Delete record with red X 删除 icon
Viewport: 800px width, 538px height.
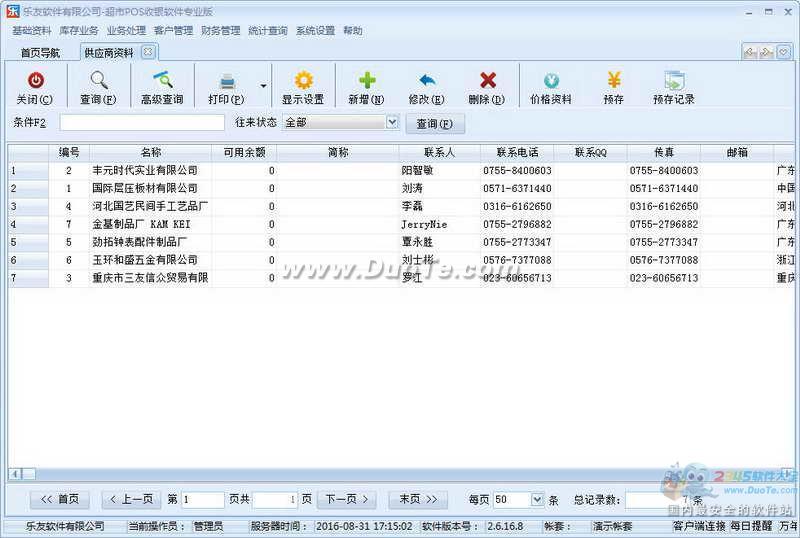(487, 82)
